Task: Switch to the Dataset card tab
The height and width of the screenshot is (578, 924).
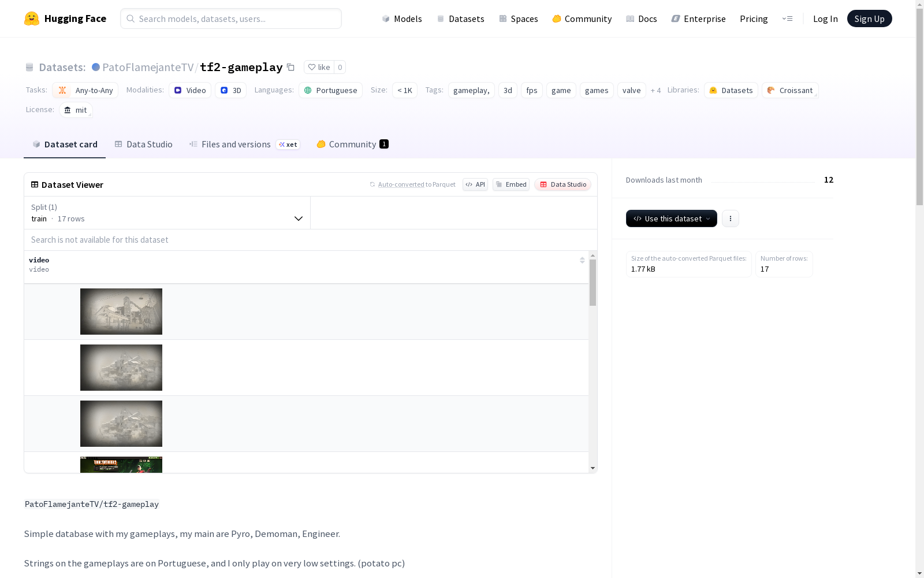Action: (x=65, y=144)
